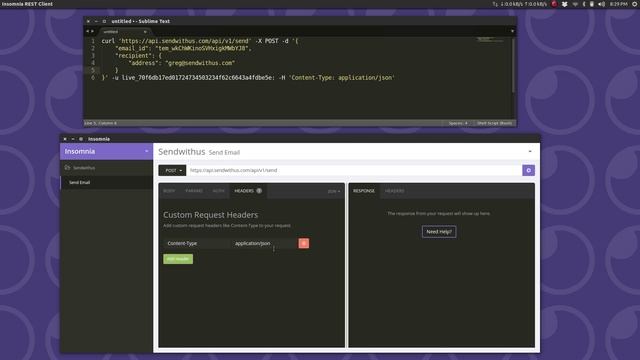Viewport: 640px width, 360px height.
Task: Click the clock in the top bar
Action: [x=618, y=4]
